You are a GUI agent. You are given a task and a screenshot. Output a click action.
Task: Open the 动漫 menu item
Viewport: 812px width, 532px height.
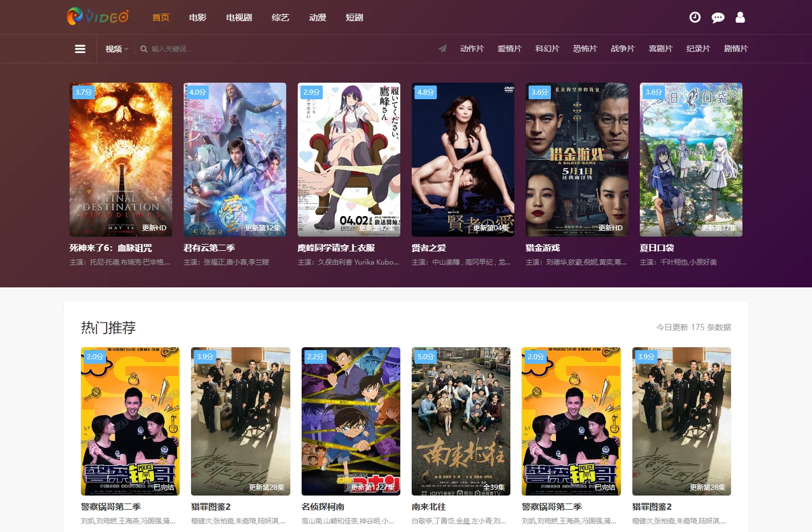318,18
